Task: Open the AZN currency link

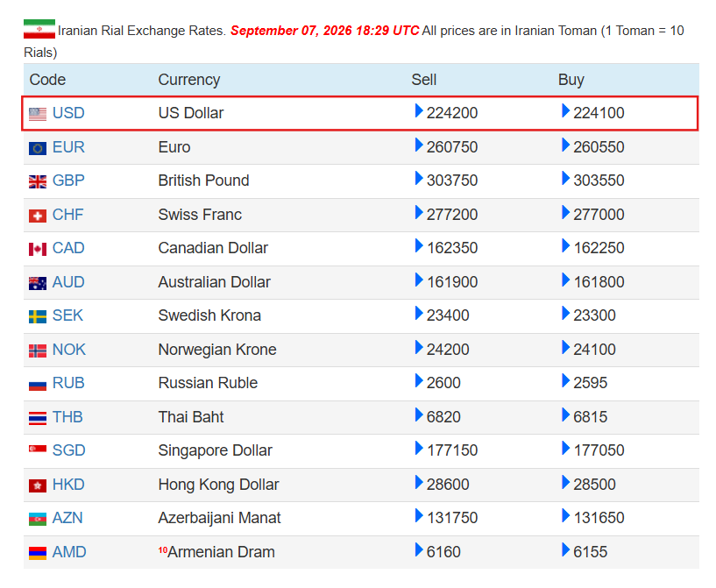Action: click(67, 518)
